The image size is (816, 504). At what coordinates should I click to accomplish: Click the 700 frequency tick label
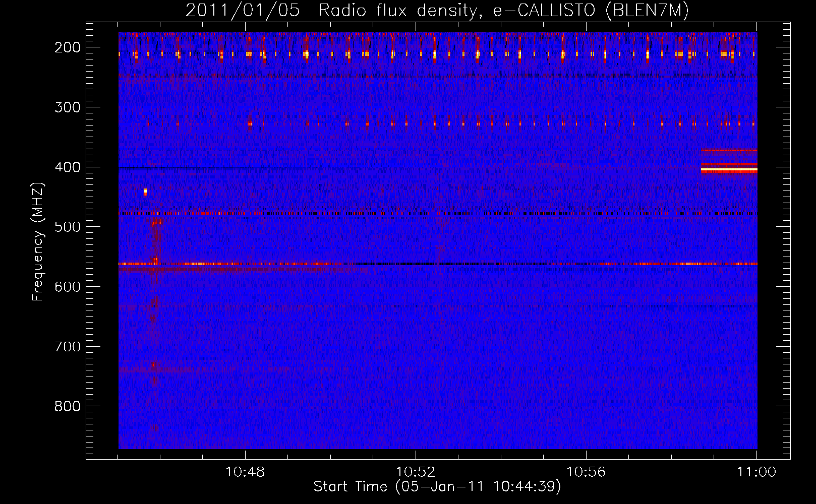68,347
